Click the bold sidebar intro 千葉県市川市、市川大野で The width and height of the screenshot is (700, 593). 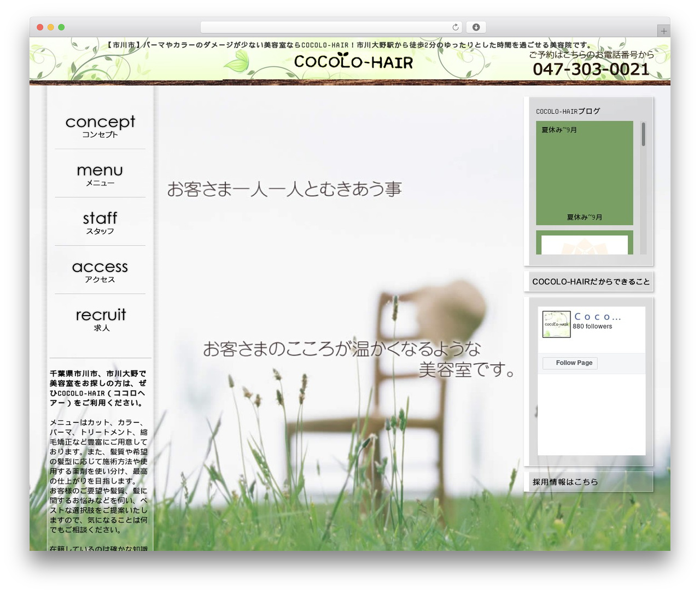pos(98,374)
